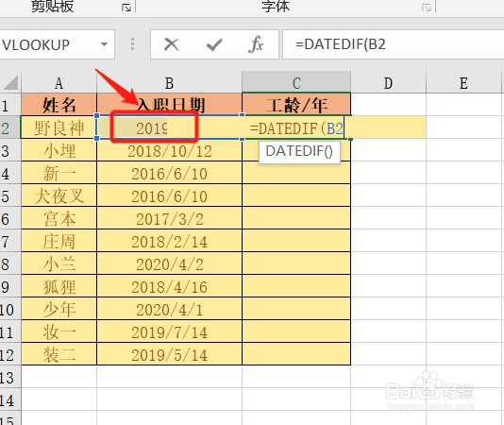Open font (字体) dialog launcher

(x=427, y=8)
